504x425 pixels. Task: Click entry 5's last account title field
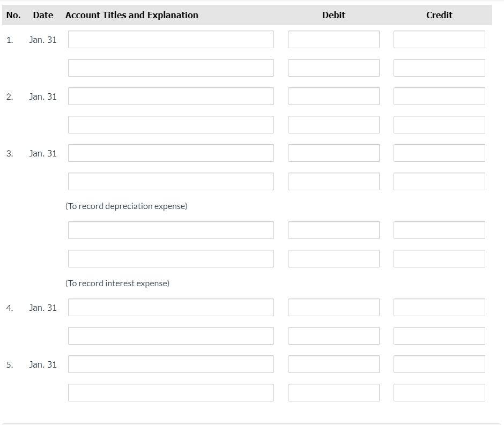coord(171,392)
